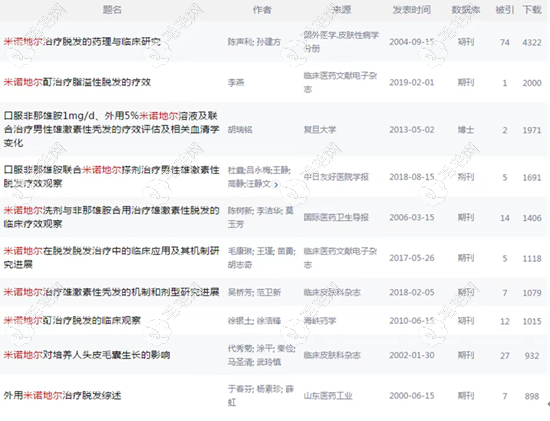Select date 2004-09-15

pos(412,42)
